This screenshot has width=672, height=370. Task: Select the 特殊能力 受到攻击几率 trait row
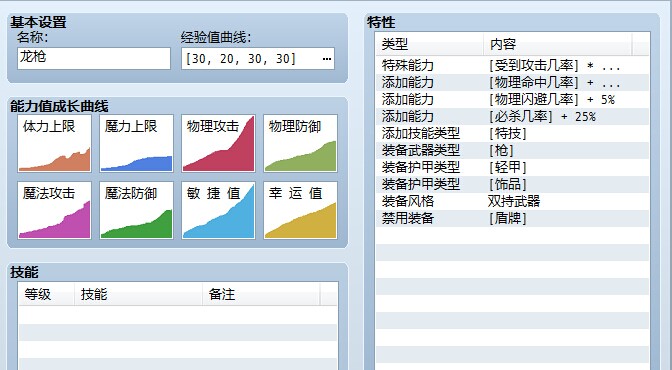click(x=513, y=65)
